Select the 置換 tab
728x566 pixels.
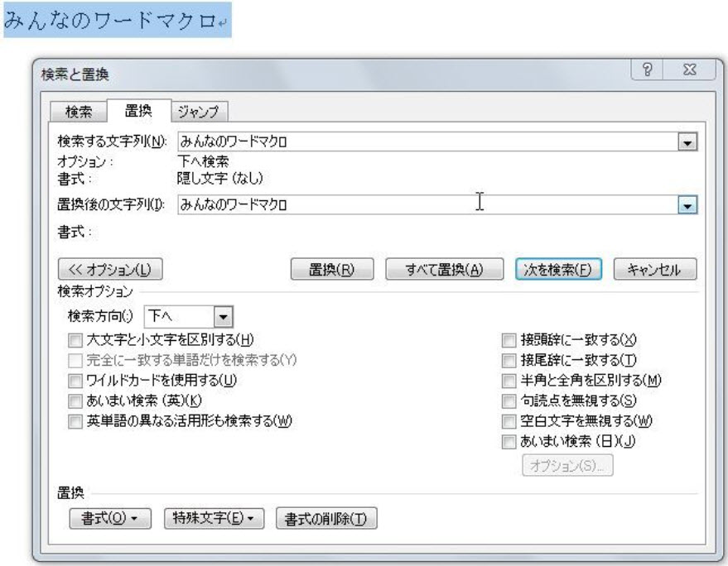point(137,111)
